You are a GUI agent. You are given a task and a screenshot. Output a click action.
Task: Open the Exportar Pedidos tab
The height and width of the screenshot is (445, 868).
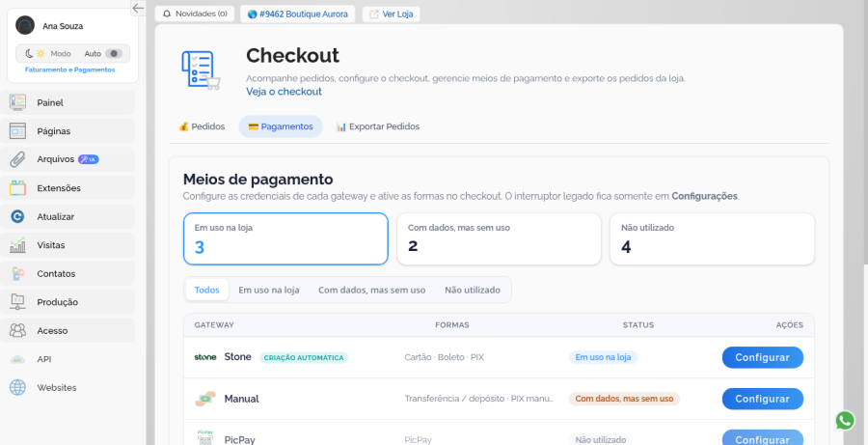[x=377, y=126]
